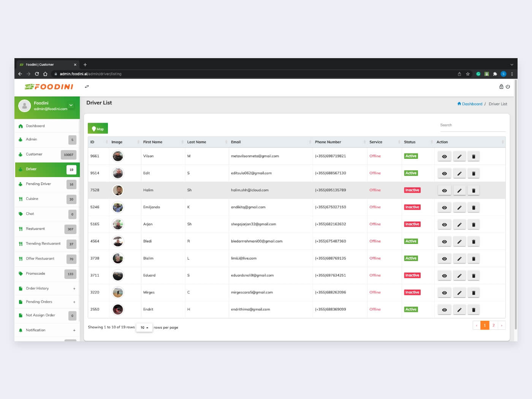The width and height of the screenshot is (532, 399).
Task: Click the Search input field
Action: pyautogui.click(x=473, y=125)
